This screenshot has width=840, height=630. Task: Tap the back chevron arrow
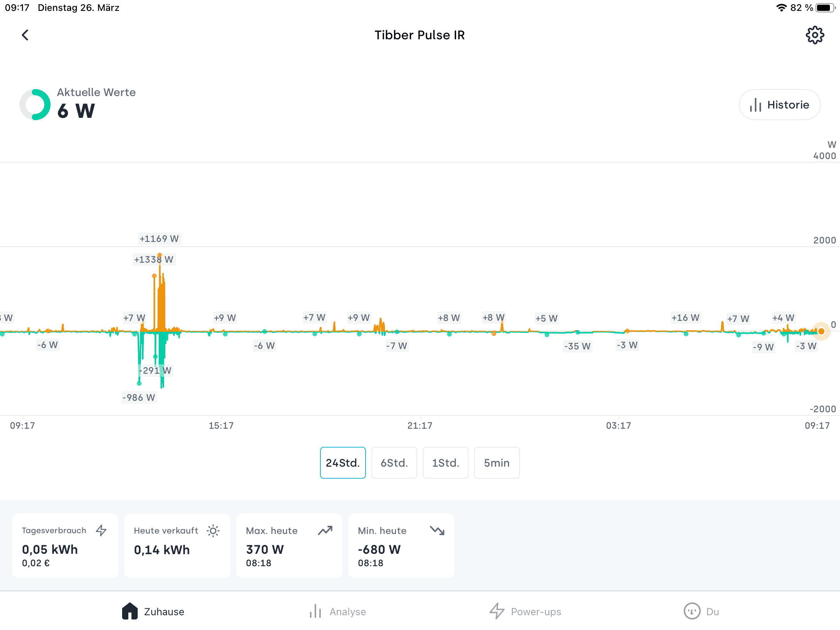[25, 35]
